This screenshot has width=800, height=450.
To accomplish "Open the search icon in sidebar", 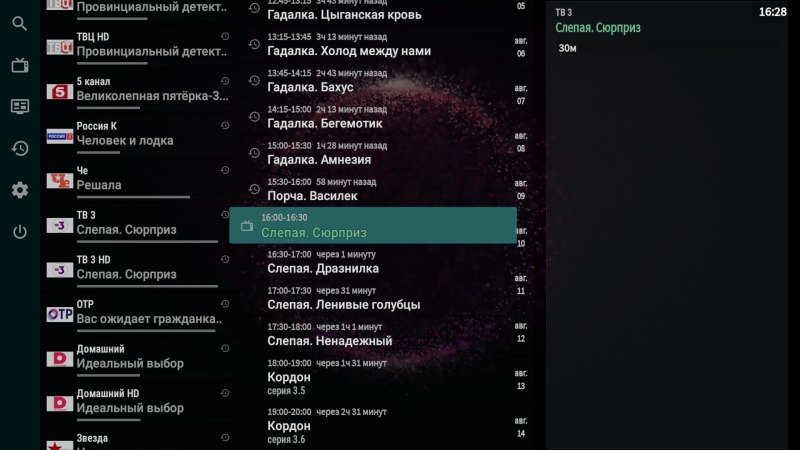I will coord(19,23).
